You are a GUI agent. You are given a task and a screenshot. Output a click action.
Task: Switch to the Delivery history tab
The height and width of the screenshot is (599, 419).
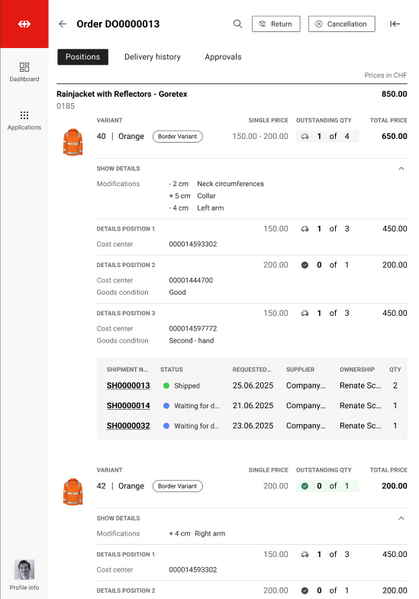[152, 57]
